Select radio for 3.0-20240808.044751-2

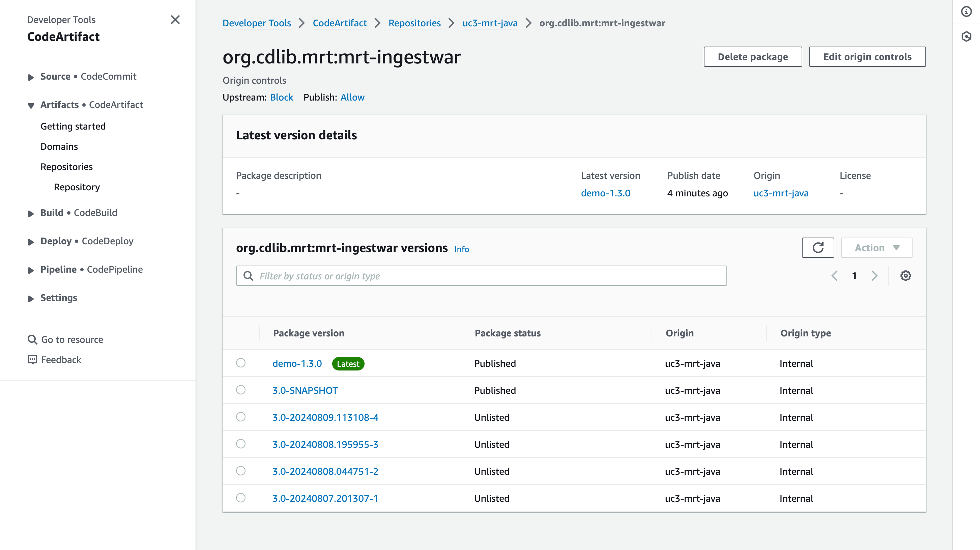point(241,471)
